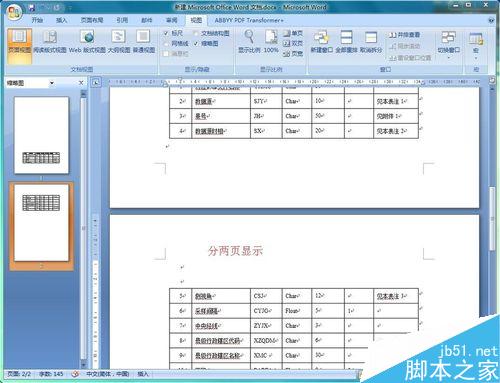Open 切换窗口 (Switch Windows) button

click(x=449, y=45)
